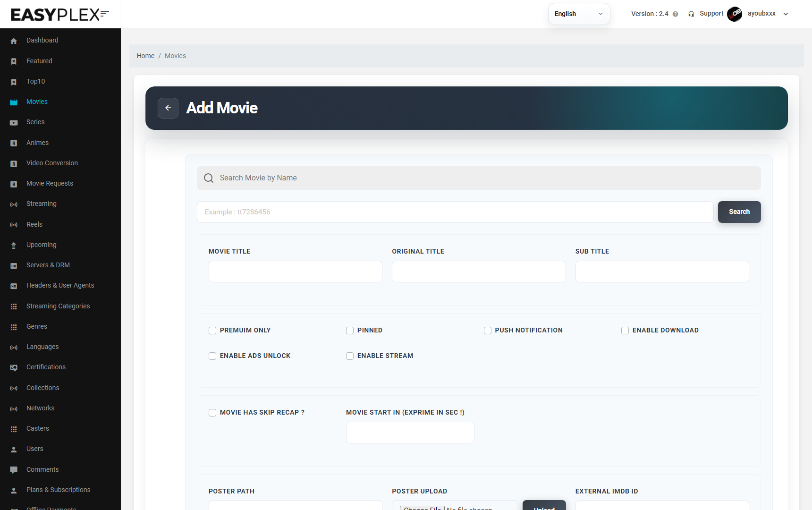Screen dimensions: 812x510
Task: Click the Comments bubble icon
Action: click(x=14, y=470)
